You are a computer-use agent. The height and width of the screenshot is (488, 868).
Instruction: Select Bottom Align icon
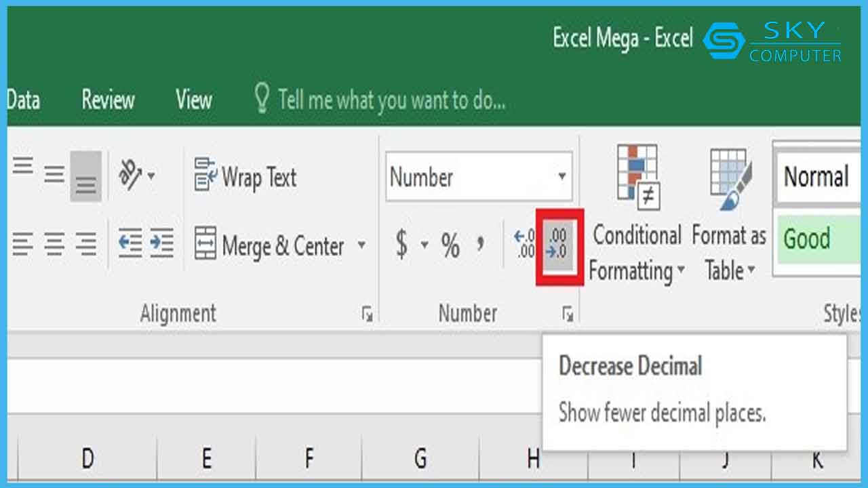pos(86,177)
